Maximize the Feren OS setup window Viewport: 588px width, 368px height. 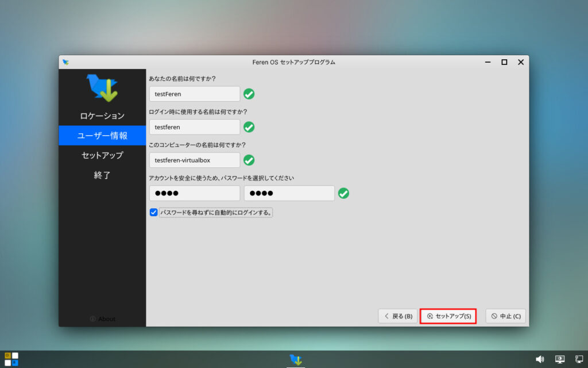[x=504, y=62]
